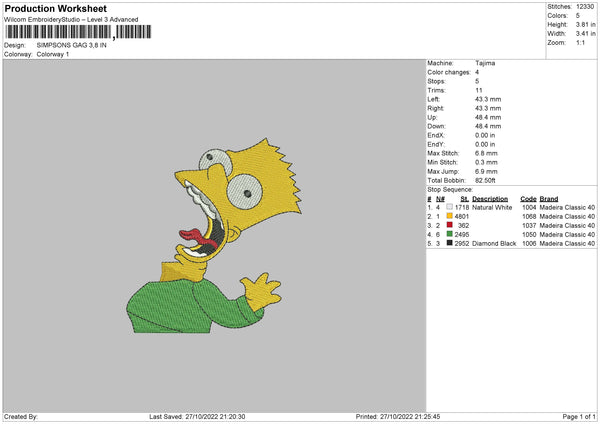Click the Stitches value '12330'

coord(585,7)
